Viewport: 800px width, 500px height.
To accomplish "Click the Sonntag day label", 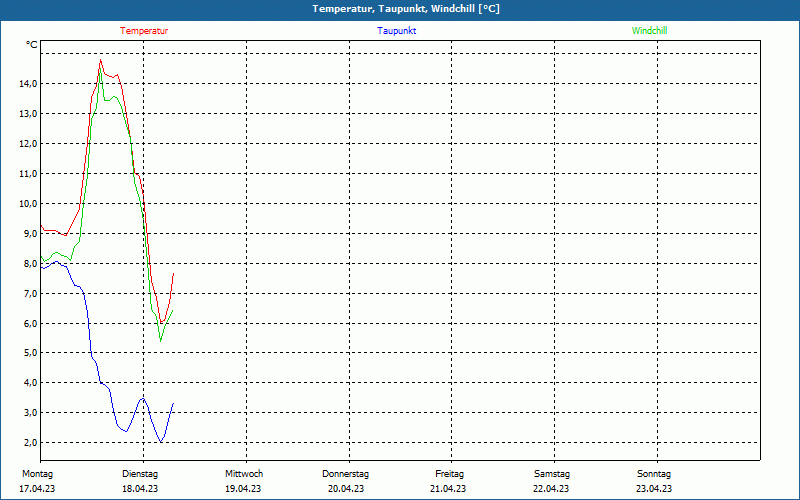I will [654, 474].
